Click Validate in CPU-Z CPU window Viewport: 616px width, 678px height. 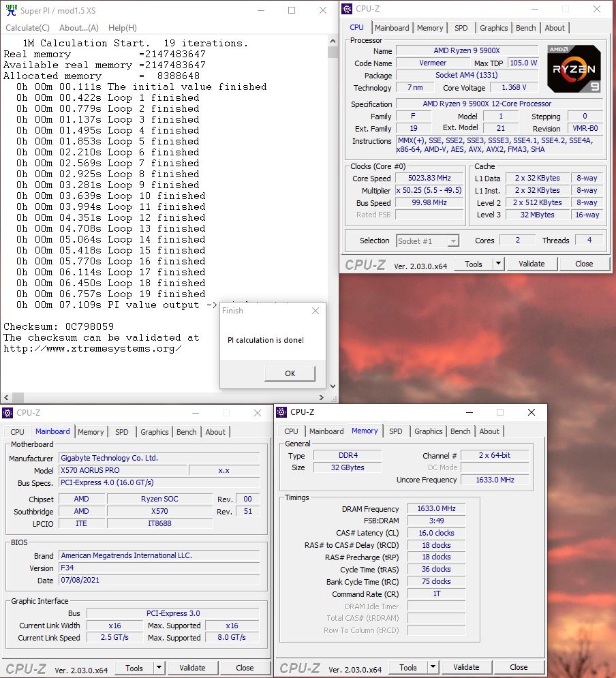[x=532, y=264]
